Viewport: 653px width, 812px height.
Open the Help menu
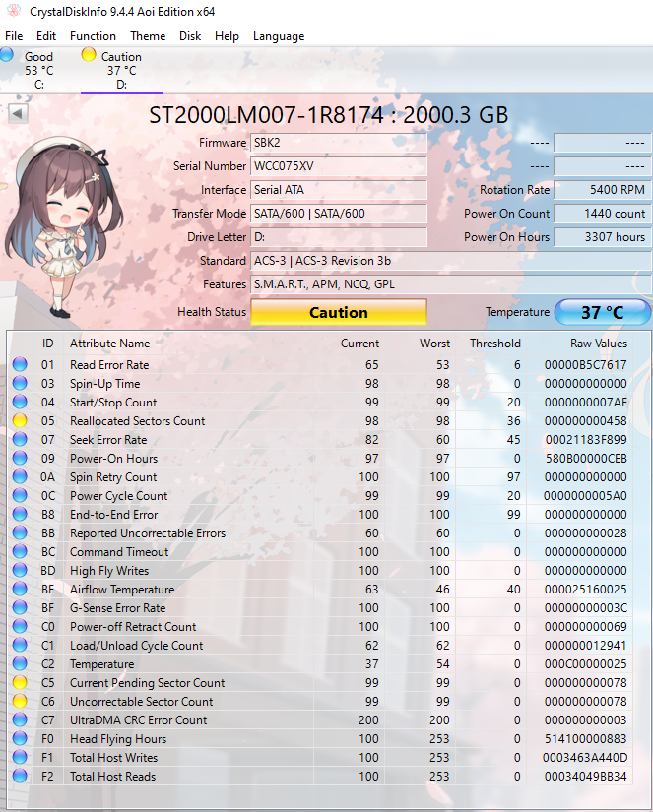227,36
